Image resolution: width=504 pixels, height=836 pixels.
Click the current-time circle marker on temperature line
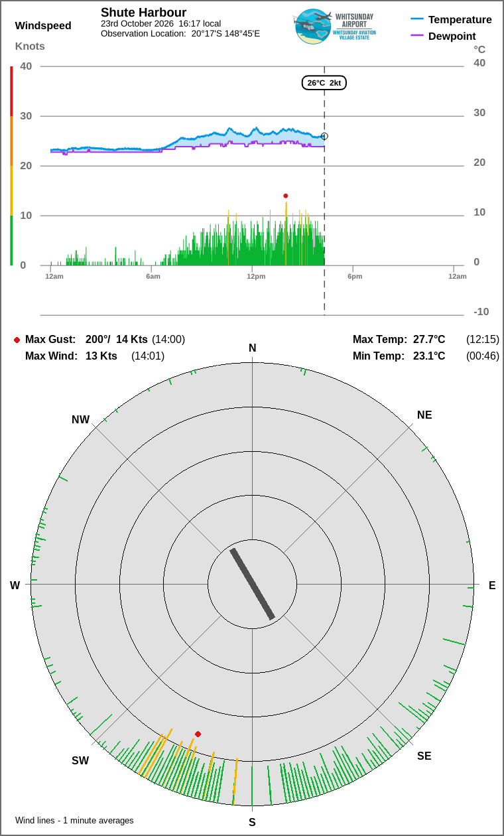pyautogui.click(x=324, y=136)
